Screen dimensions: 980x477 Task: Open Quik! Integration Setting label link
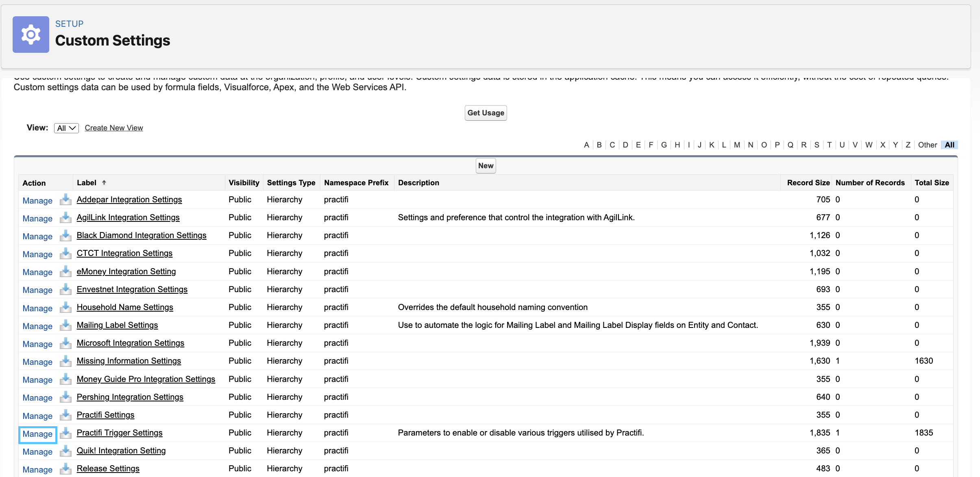click(121, 451)
